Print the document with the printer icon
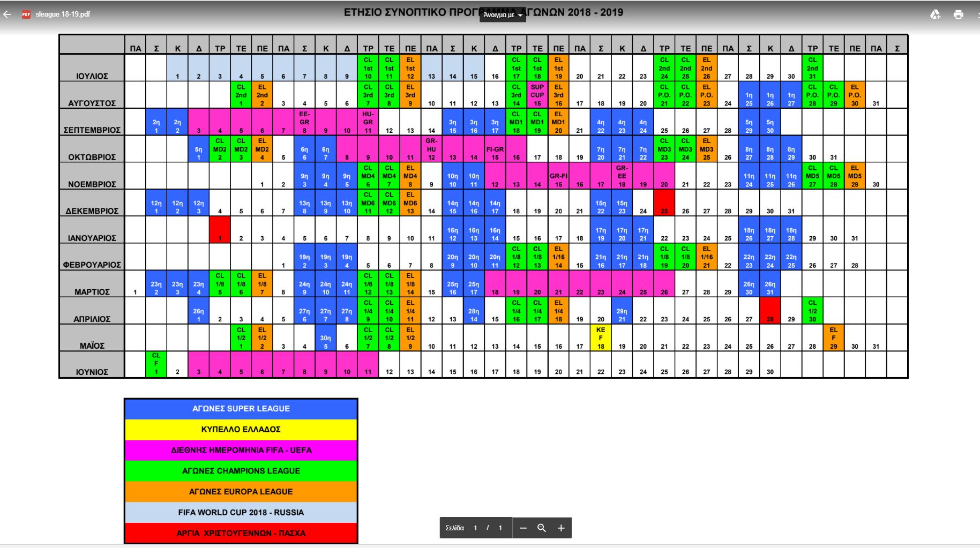Image resolution: width=980 pixels, height=548 pixels. pyautogui.click(x=958, y=14)
